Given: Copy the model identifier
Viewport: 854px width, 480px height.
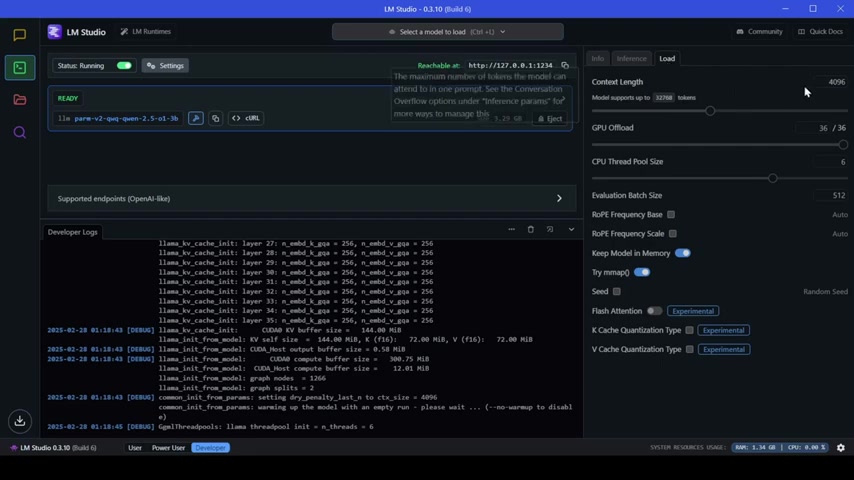Looking at the screenshot, I should [216, 118].
